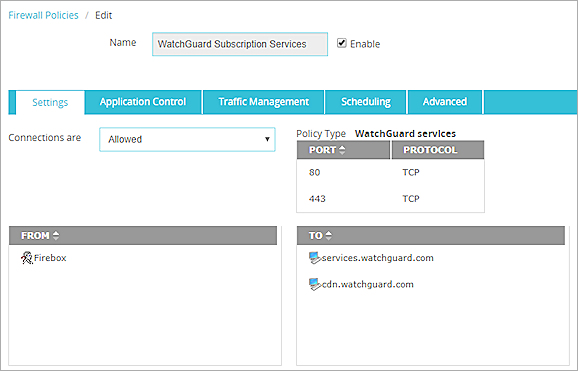The image size is (578, 371).
Task: Click the WatchGuard services policy type text
Action: tap(405, 134)
